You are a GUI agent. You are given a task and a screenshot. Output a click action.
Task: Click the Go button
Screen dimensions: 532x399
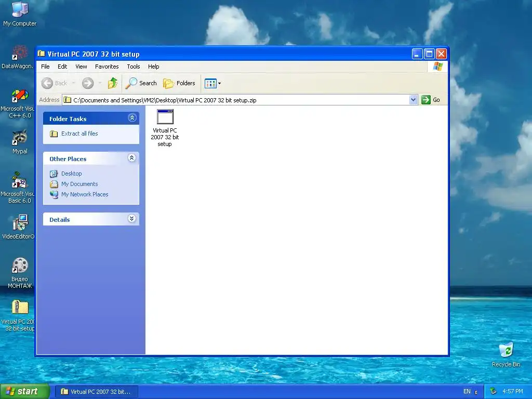[431, 100]
